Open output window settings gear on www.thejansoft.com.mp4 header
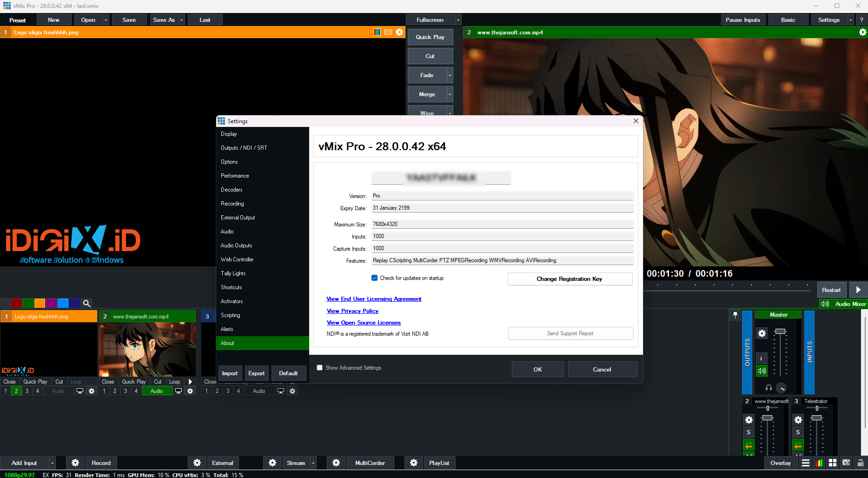 (862, 32)
